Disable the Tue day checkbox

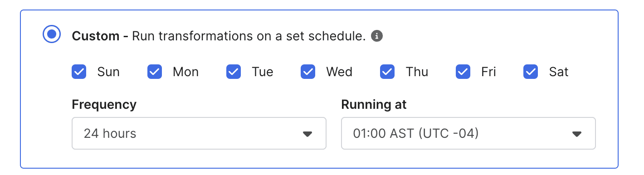(234, 72)
